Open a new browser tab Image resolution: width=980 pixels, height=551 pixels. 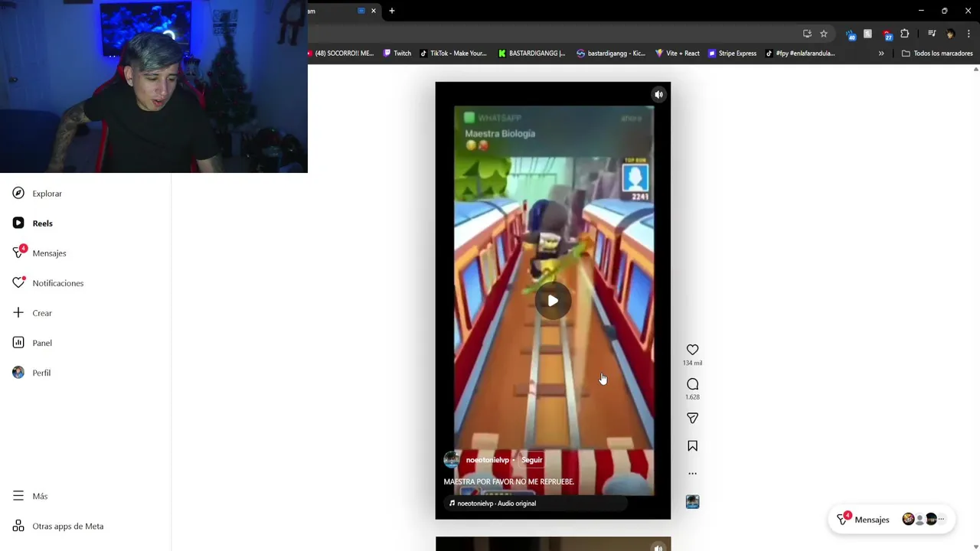(x=392, y=11)
